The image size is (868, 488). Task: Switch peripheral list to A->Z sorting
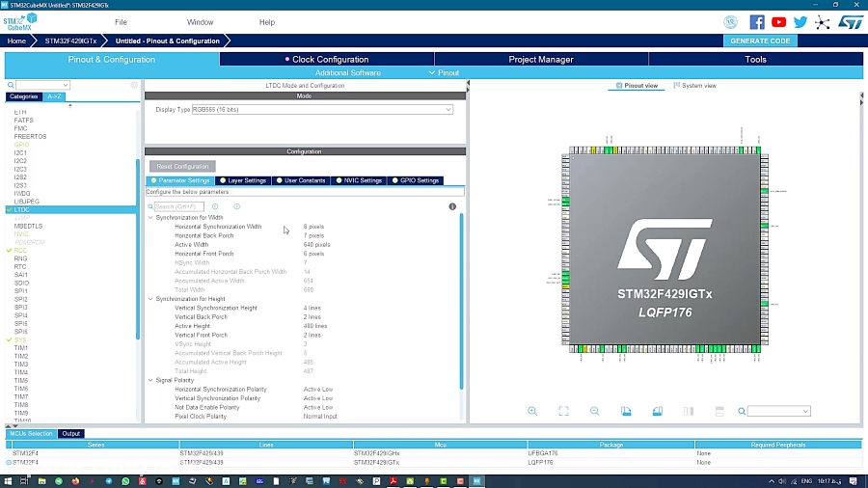point(54,96)
